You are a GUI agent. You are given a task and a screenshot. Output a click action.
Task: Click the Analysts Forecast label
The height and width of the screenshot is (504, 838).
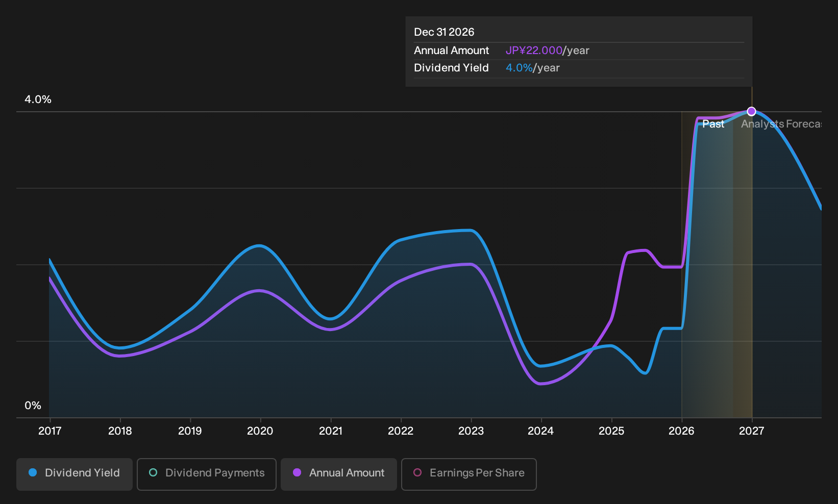tap(781, 124)
